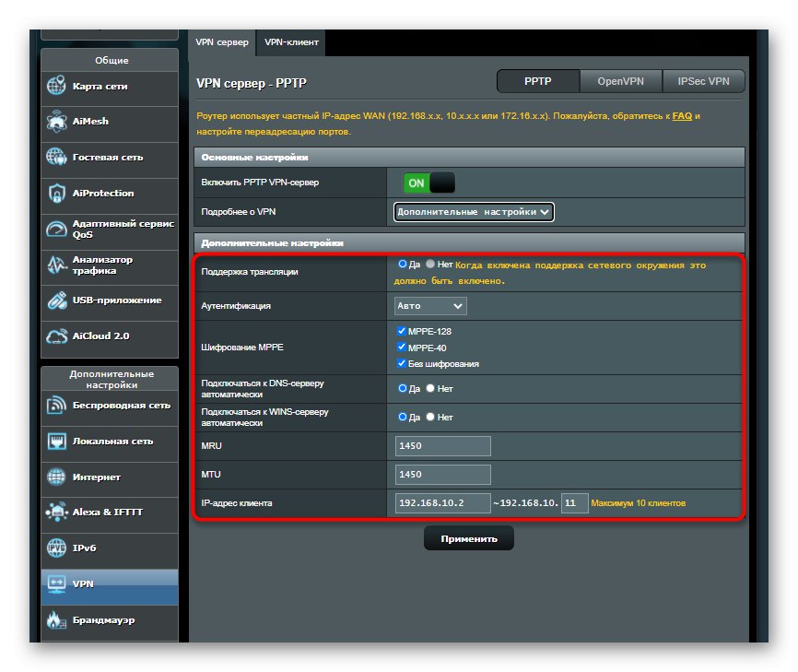The image size is (798, 672).
Task: Click the MRU input field
Action: [442, 446]
